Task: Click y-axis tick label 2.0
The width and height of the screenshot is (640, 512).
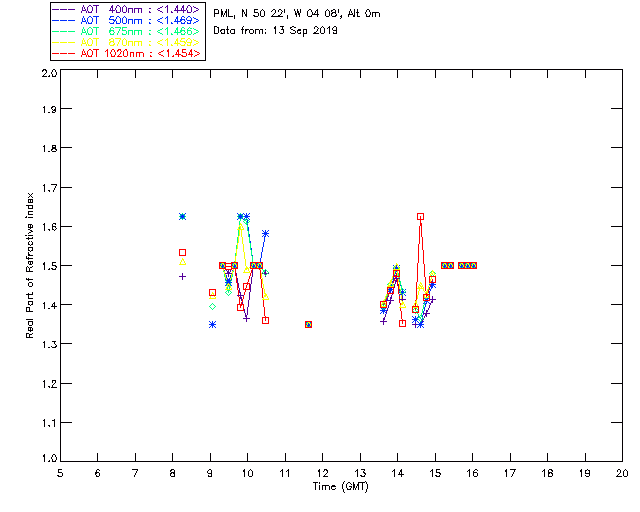Action: pos(49,73)
